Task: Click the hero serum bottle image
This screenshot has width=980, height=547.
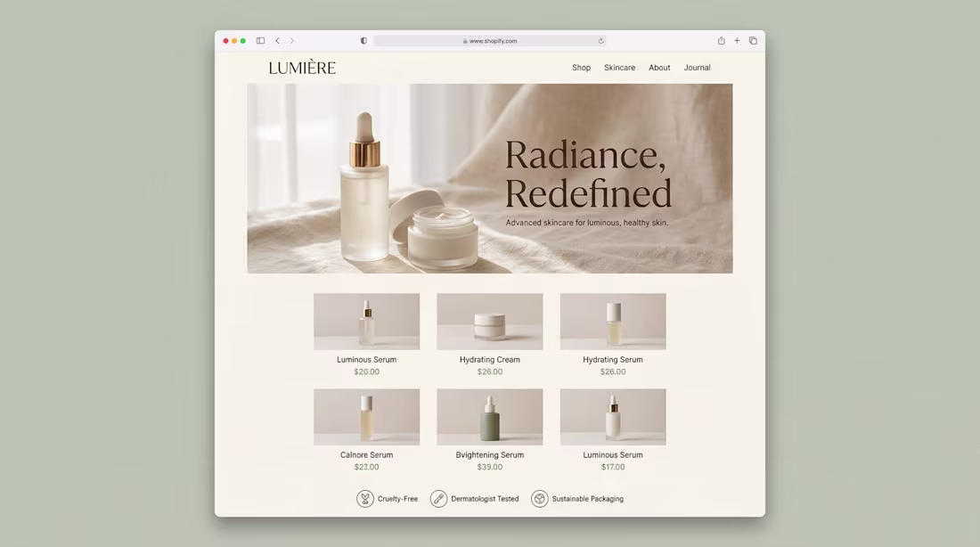Action: click(x=365, y=186)
